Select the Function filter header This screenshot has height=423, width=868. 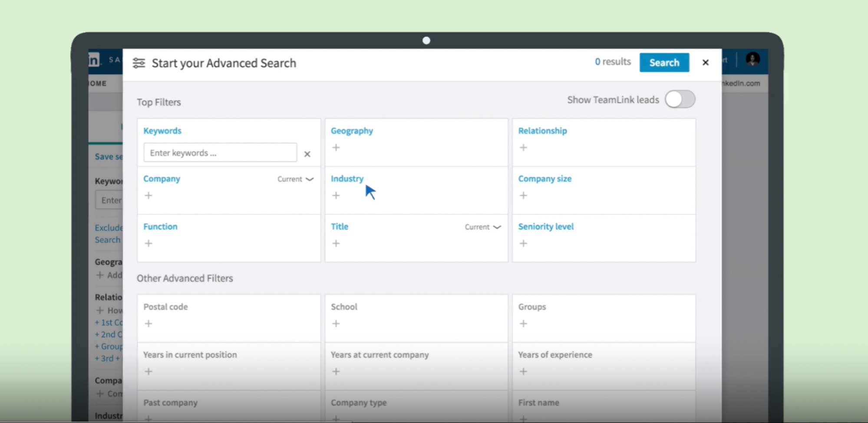click(160, 226)
